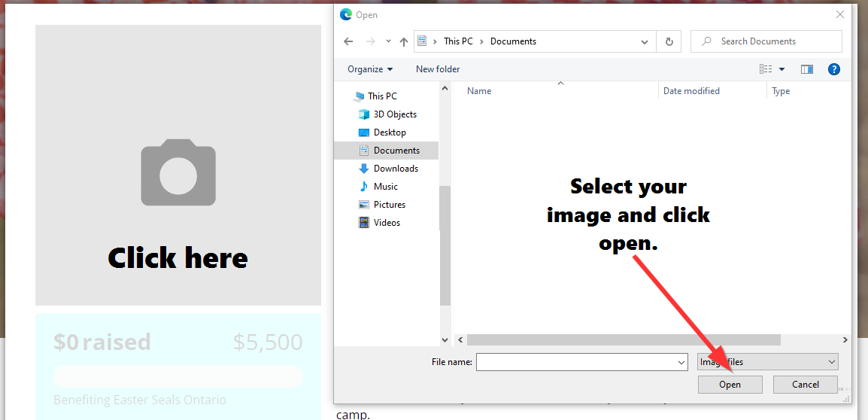Click the New folder toolbar button
The image size is (868, 420).
[438, 69]
